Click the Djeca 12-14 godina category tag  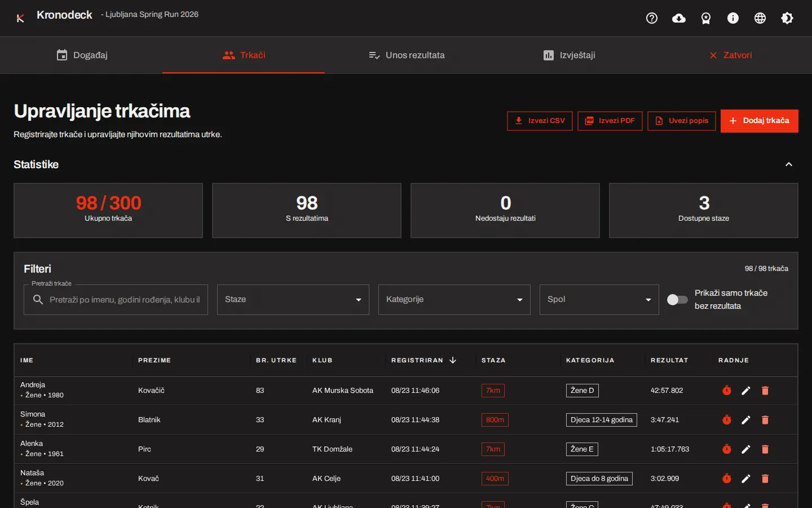click(x=602, y=420)
